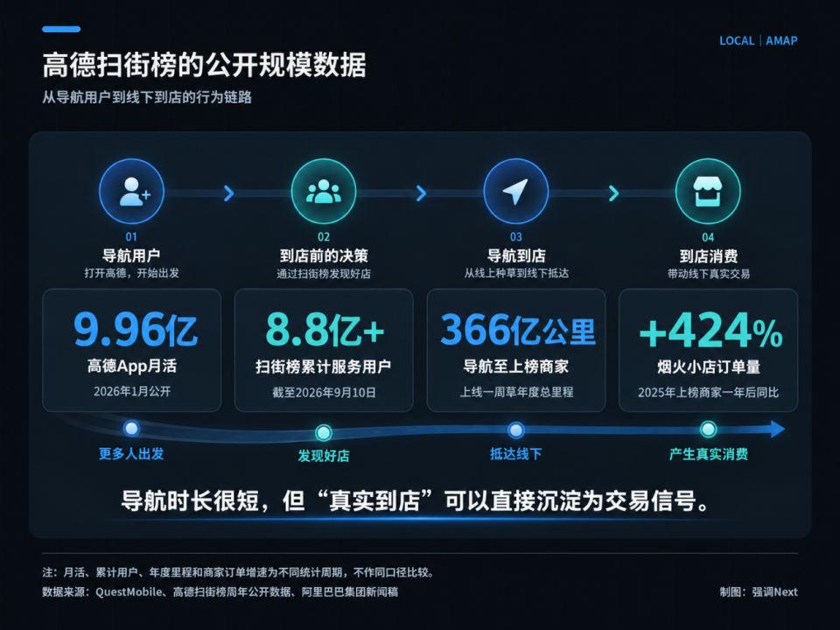Click the timeline dot above 产生真实消费

tap(708, 429)
